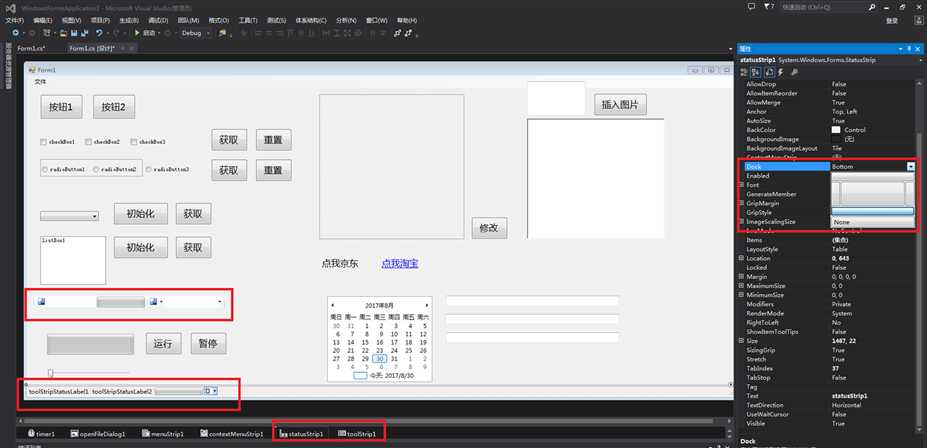Select statusStrip1 in component tray
The width and height of the screenshot is (927, 448).
(x=301, y=434)
